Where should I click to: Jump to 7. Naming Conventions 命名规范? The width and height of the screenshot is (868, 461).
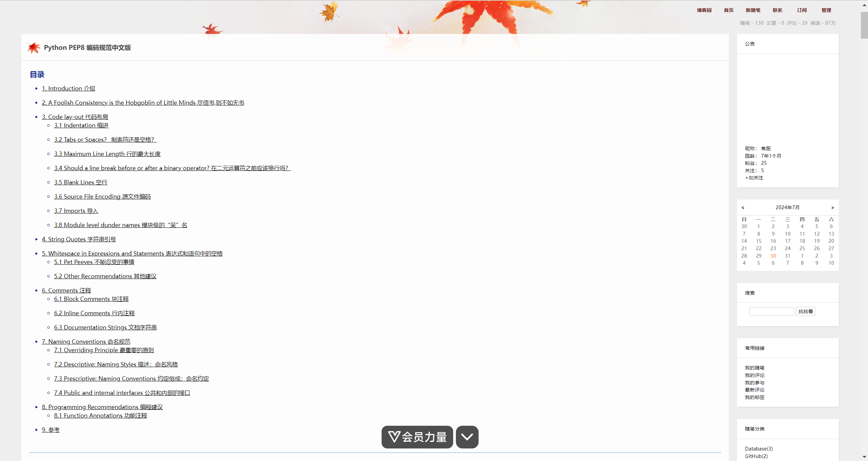pos(86,342)
